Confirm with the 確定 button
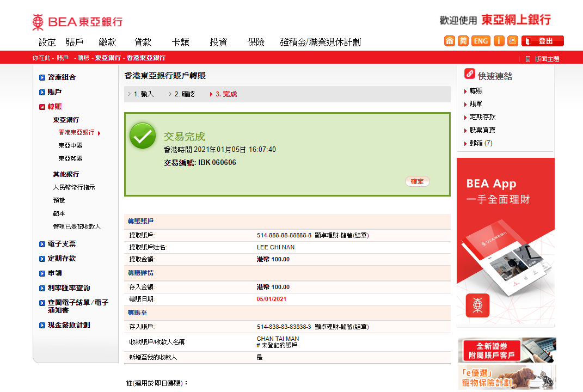 pyautogui.click(x=417, y=181)
